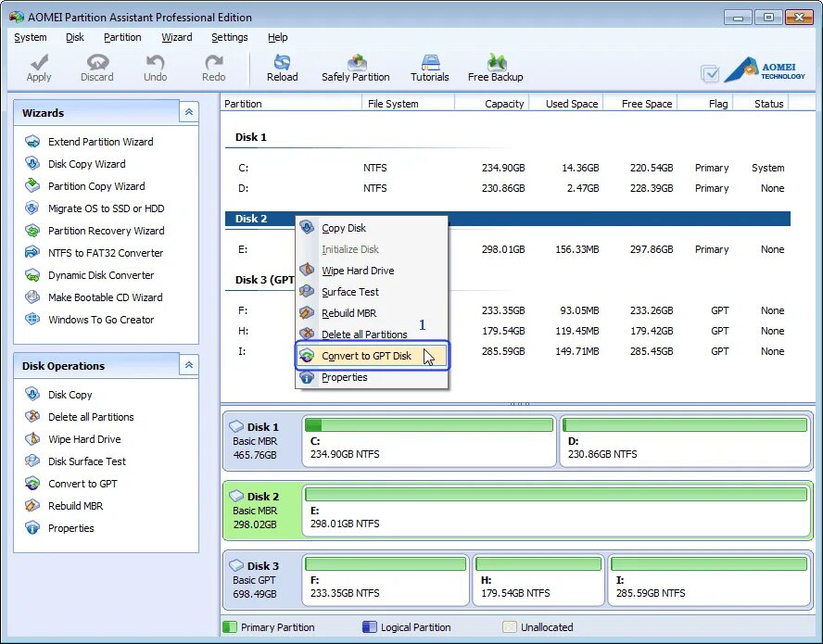Select Disk 1 Basic MBR label in the disk map
The height and width of the screenshot is (644, 823).
coord(260,441)
